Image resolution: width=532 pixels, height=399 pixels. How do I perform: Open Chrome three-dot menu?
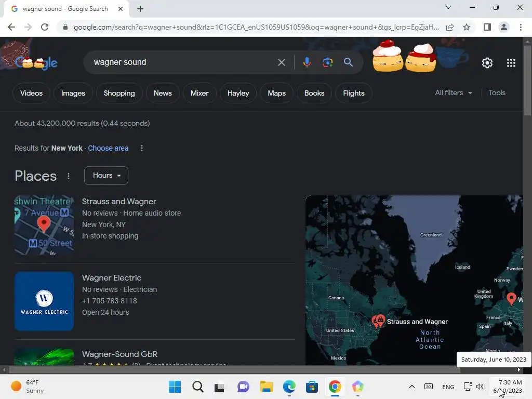point(521,27)
